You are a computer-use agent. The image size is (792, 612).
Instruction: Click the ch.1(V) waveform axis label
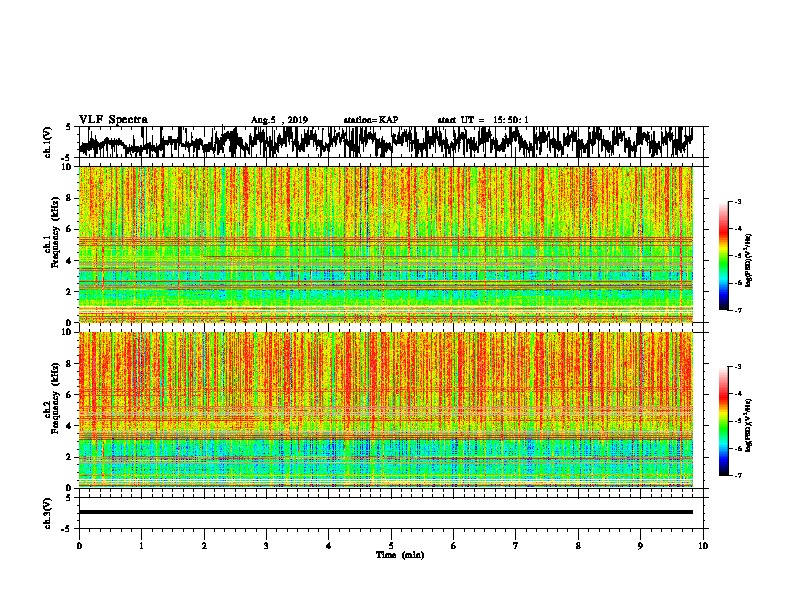47,142
